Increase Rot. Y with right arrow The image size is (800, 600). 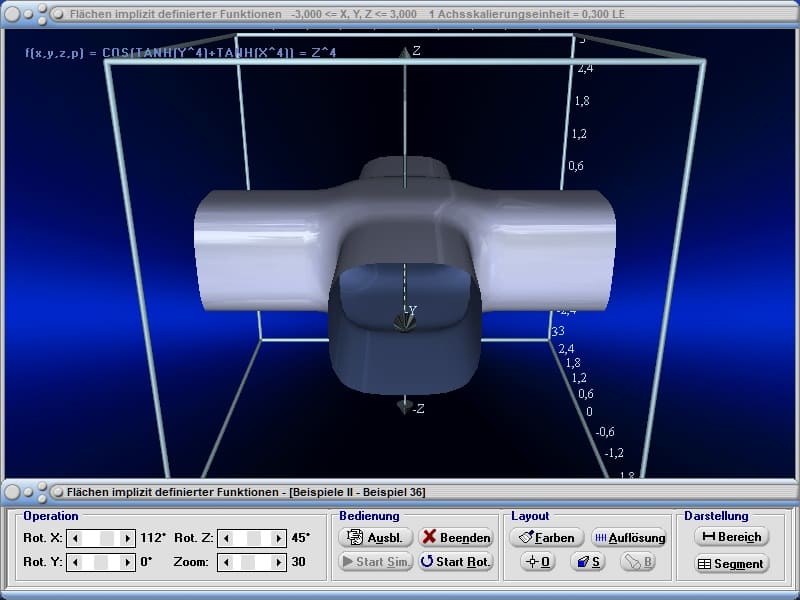point(127,562)
